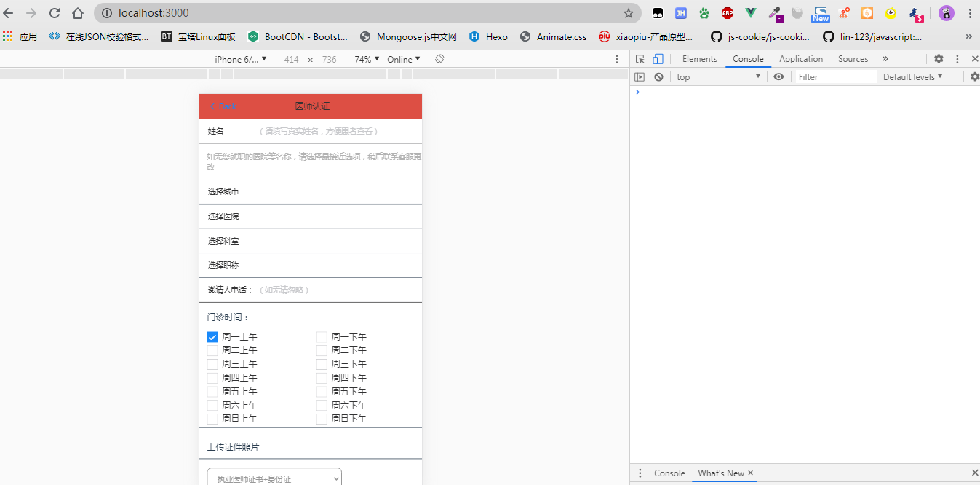The image size is (980, 485).
Task: Open the Chrome user profile avatar
Action: (x=946, y=13)
